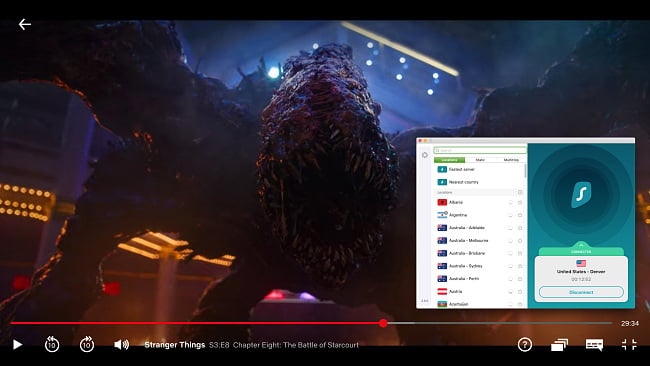Favorite Australia - Perth with star icon
The image size is (650, 366).
point(520,279)
